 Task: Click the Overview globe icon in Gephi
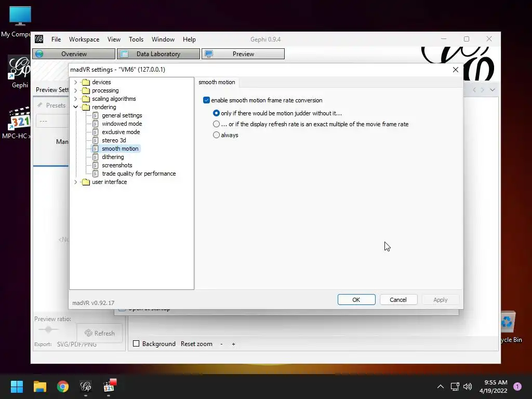(39, 54)
